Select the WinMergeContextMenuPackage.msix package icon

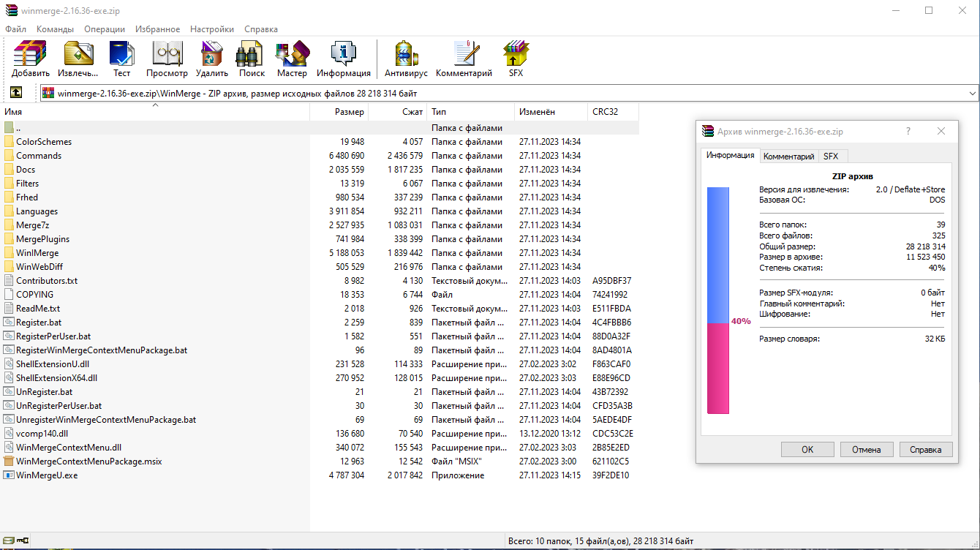(x=9, y=462)
